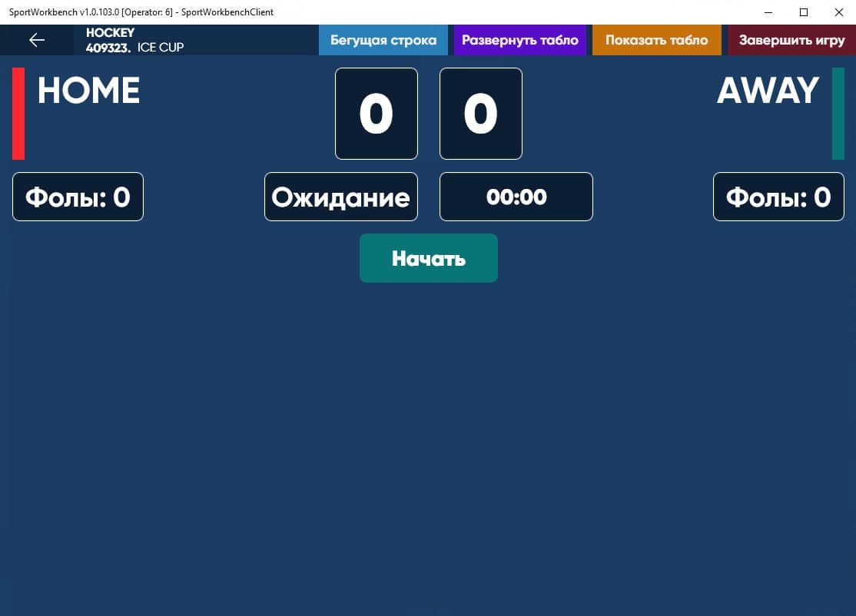Click the teal AWAY team color bar
The width and height of the screenshot is (856, 616).
click(x=838, y=114)
